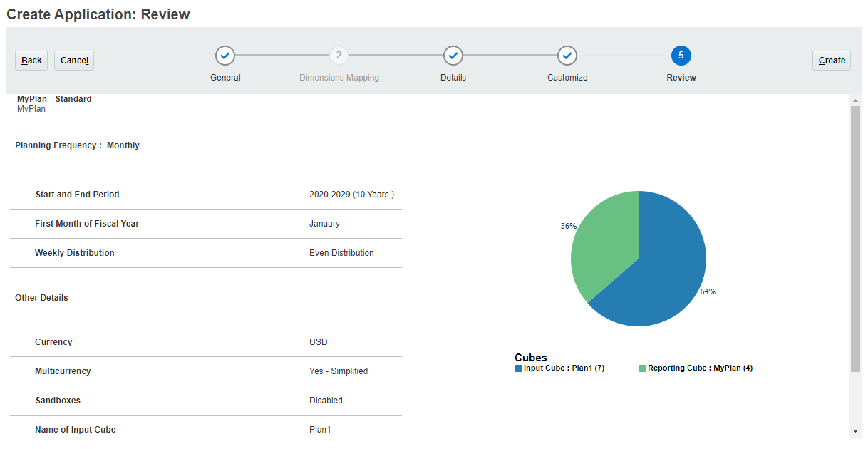Click the Details step checkmark icon

pyautogui.click(x=453, y=56)
